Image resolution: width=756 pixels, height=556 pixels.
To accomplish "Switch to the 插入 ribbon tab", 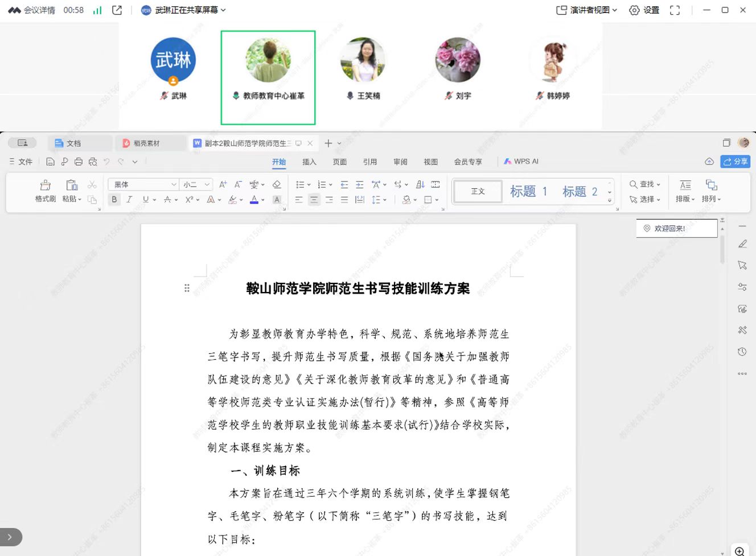I will click(309, 162).
